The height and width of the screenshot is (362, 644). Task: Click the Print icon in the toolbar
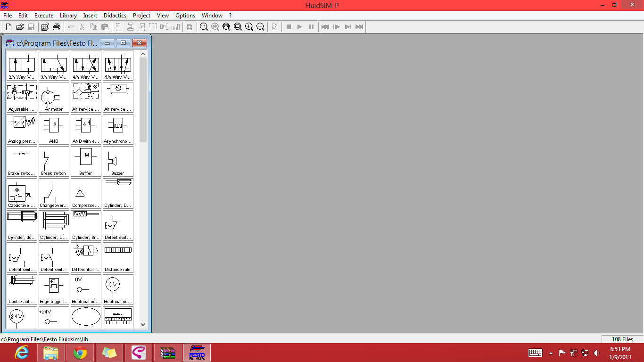coord(57,27)
